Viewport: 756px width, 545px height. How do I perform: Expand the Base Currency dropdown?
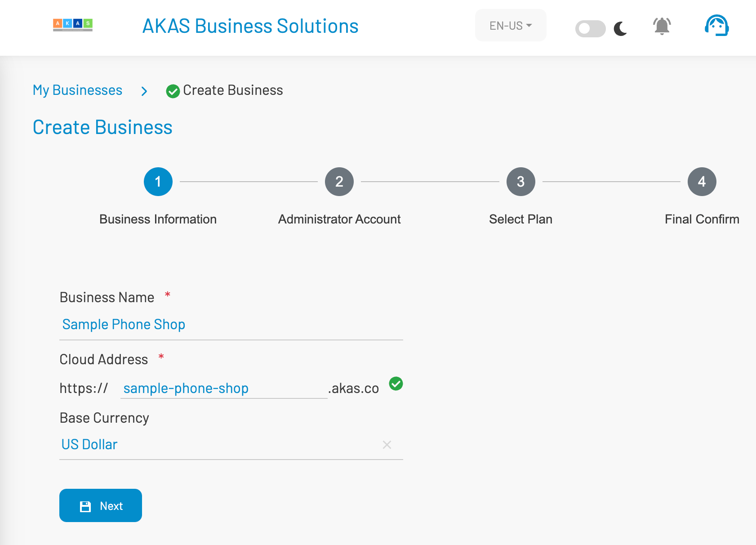click(x=220, y=445)
